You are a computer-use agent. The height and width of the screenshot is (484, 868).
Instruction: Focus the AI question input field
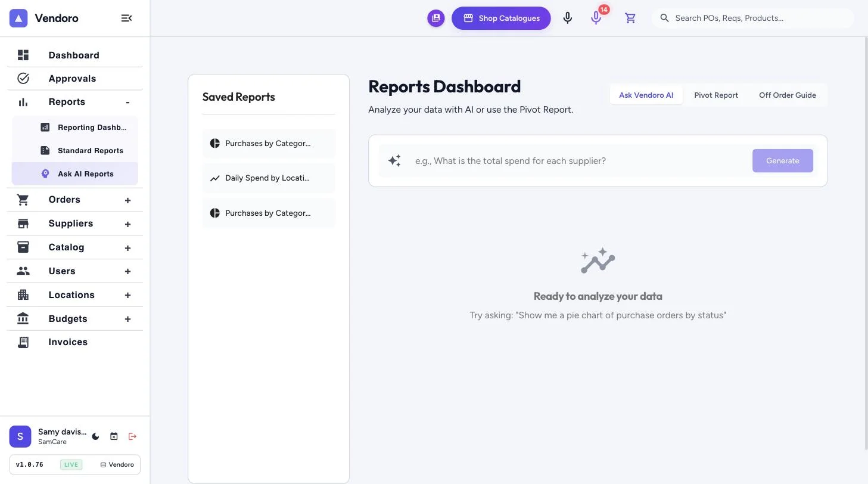tap(579, 161)
